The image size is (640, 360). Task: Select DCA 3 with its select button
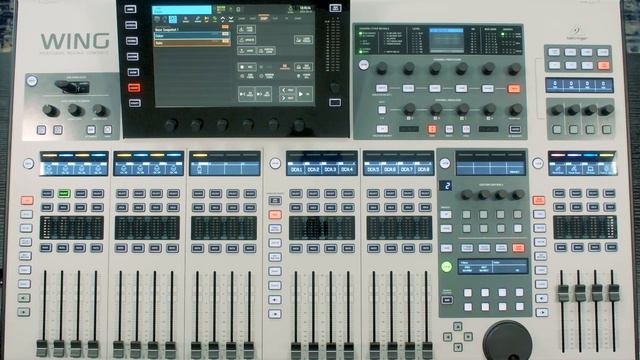tap(331, 193)
